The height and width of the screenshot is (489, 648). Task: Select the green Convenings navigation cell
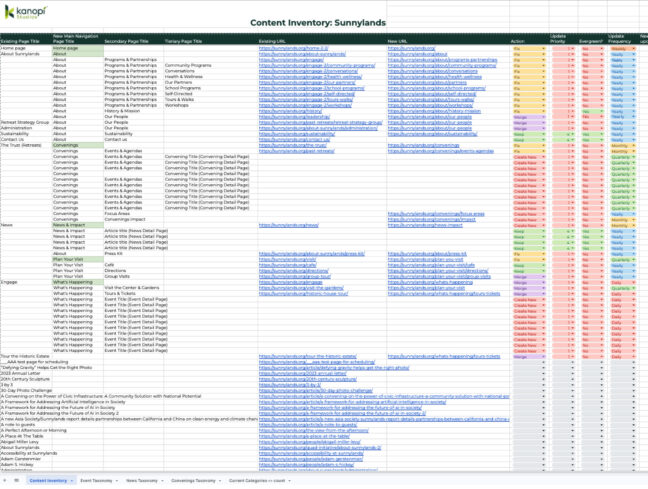tap(78, 146)
